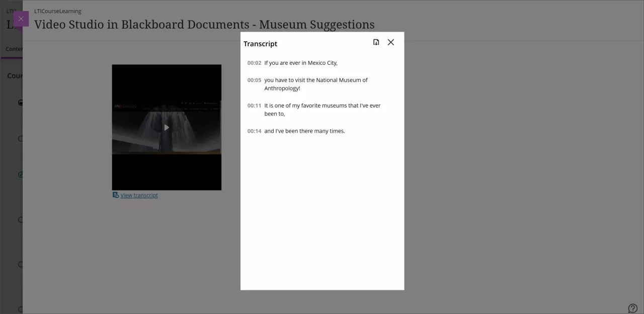Viewport: 644px width, 314px height.
Task: Click the download transcript icon
Action: pyautogui.click(x=376, y=42)
